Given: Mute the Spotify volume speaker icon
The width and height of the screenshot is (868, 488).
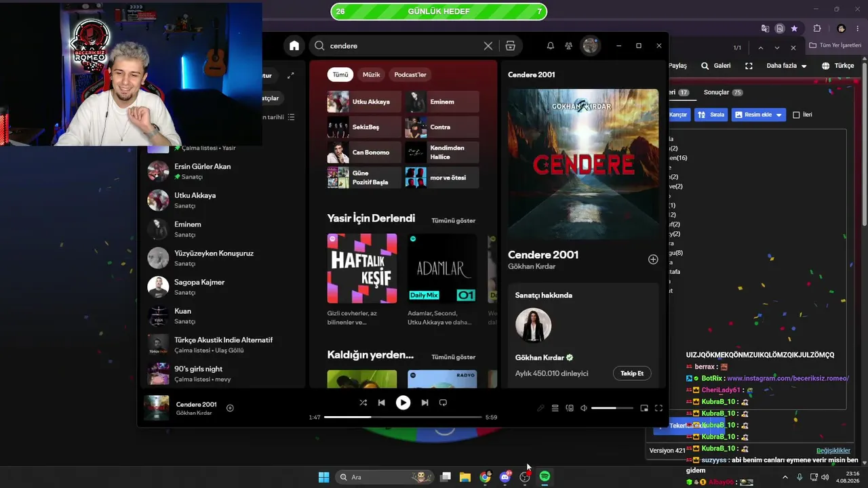Looking at the screenshot, I should tap(584, 408).
